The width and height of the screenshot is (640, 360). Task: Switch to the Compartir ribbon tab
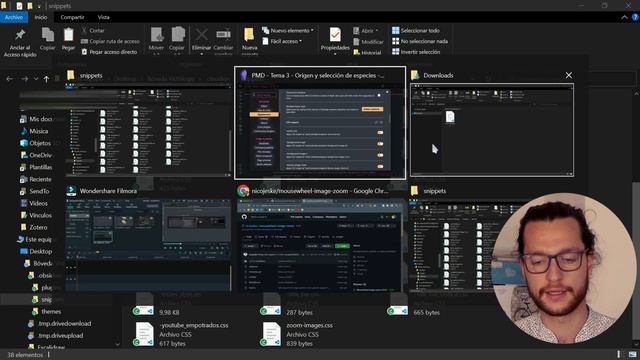coord(72,17)
